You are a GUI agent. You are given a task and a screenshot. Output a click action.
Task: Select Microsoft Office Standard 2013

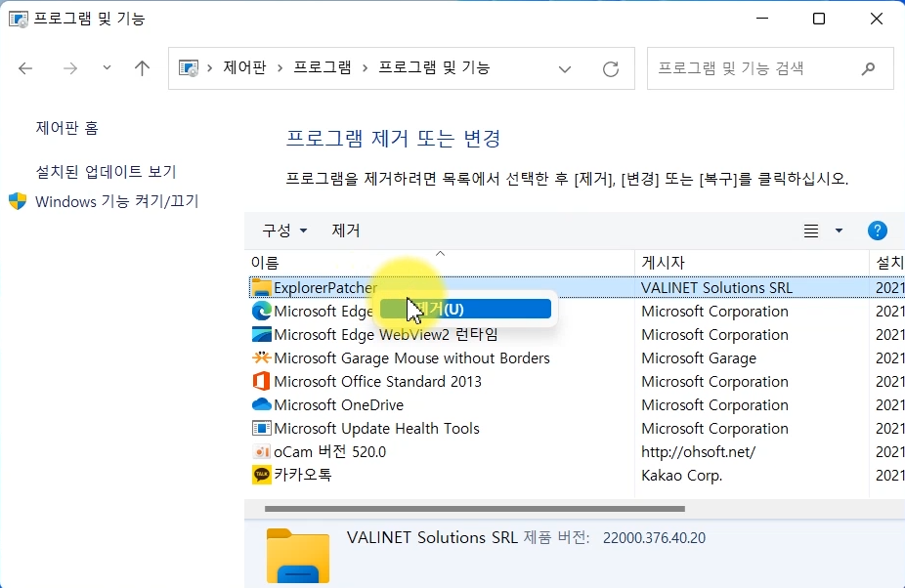377,382
